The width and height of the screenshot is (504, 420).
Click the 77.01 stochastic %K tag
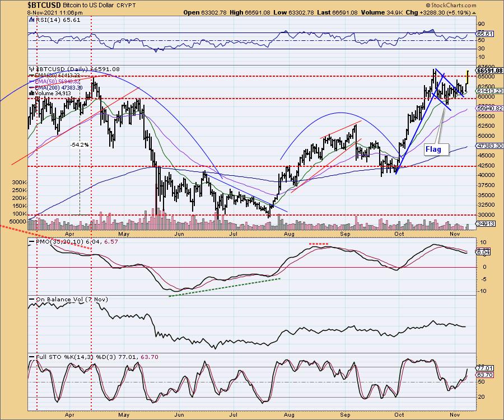485,368
